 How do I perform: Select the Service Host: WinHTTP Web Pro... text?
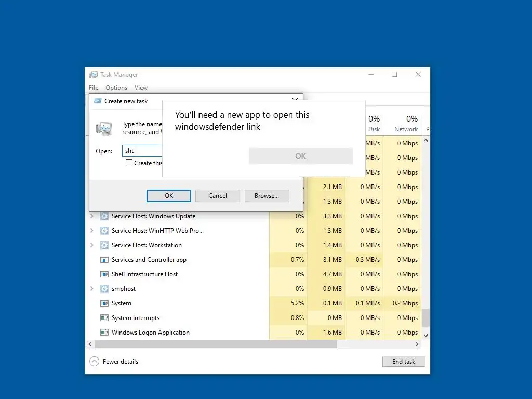[x=157, y=231]
